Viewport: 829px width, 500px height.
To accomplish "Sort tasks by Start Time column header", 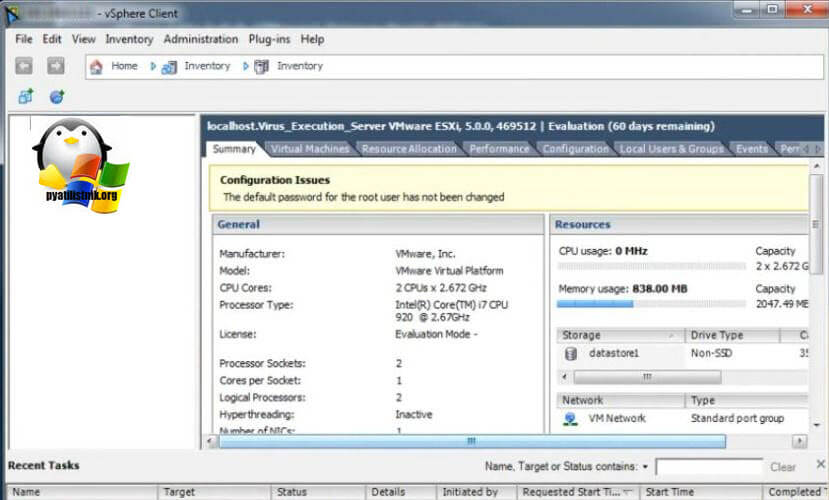I will pyautogui.click(x=701, y=492).
